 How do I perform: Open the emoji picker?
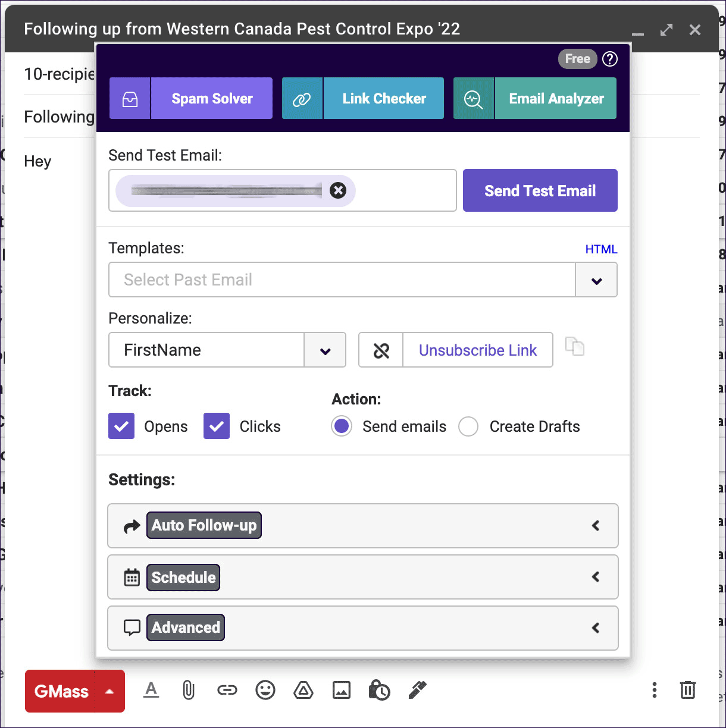coord(265,690)
